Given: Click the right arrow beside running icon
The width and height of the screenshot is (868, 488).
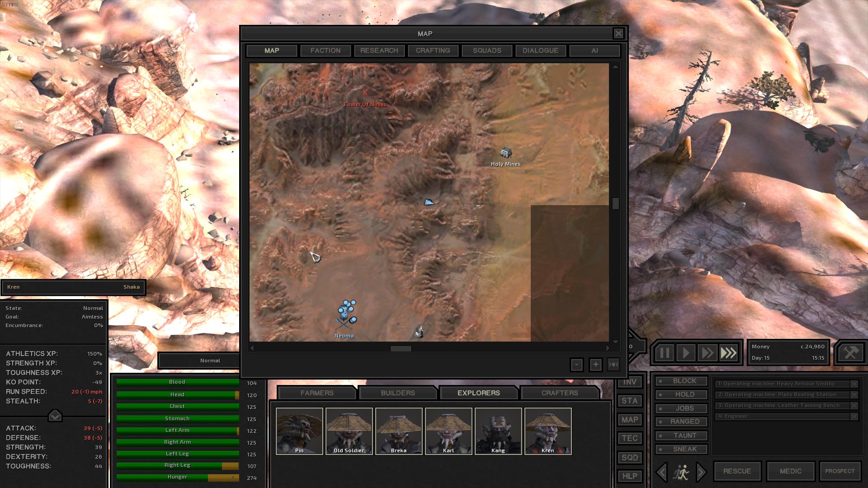Looking at the screenshot, I should click(x=701, y=472).
